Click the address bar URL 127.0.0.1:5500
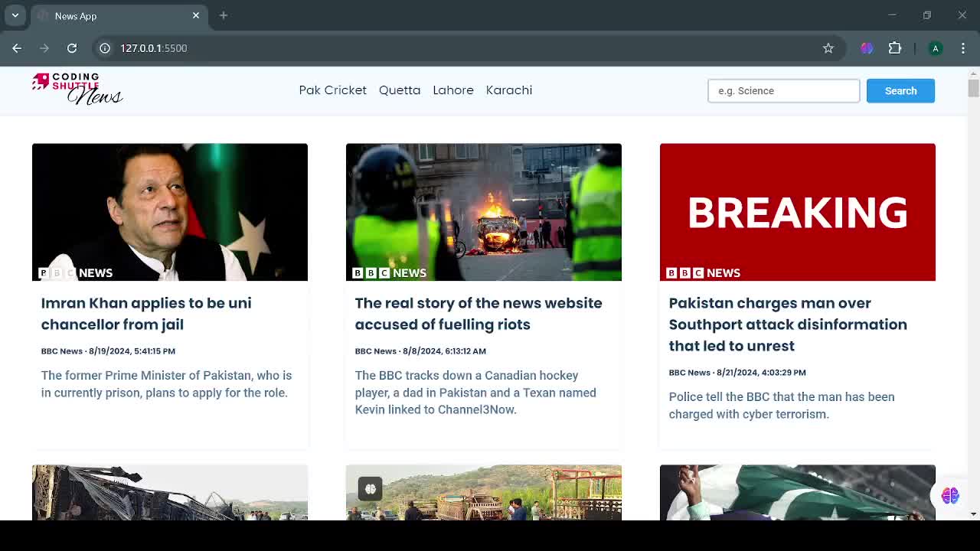This screenshot has width=980, height=551. pyautogui.click(x=153, y=48)
